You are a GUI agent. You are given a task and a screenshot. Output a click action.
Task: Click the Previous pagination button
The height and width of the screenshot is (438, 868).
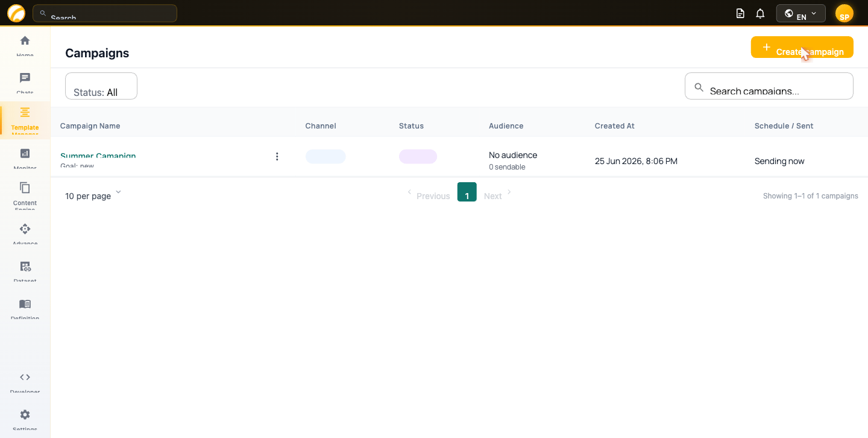tap(429, 195)
